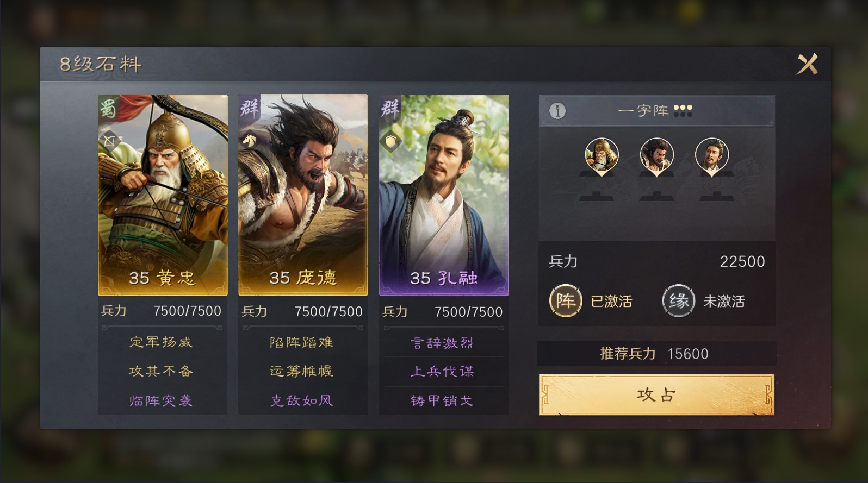Click the 攻占 attack button
Screen dimensions: 868x483
coord(656,395)
